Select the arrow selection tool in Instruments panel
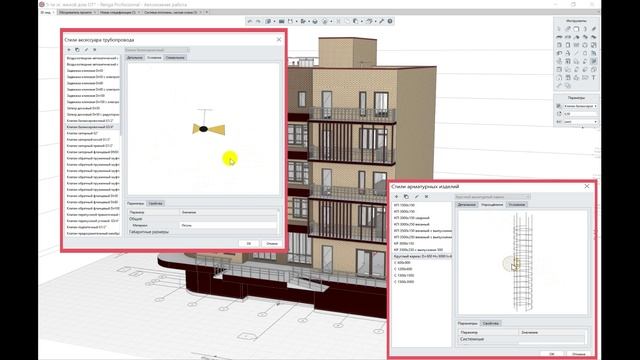 pos(559,29)
